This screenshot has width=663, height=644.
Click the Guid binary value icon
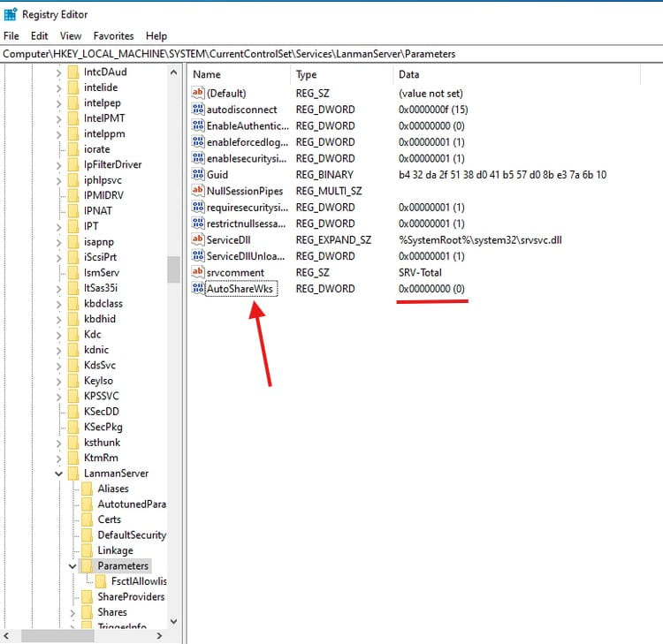coord(198,175)
